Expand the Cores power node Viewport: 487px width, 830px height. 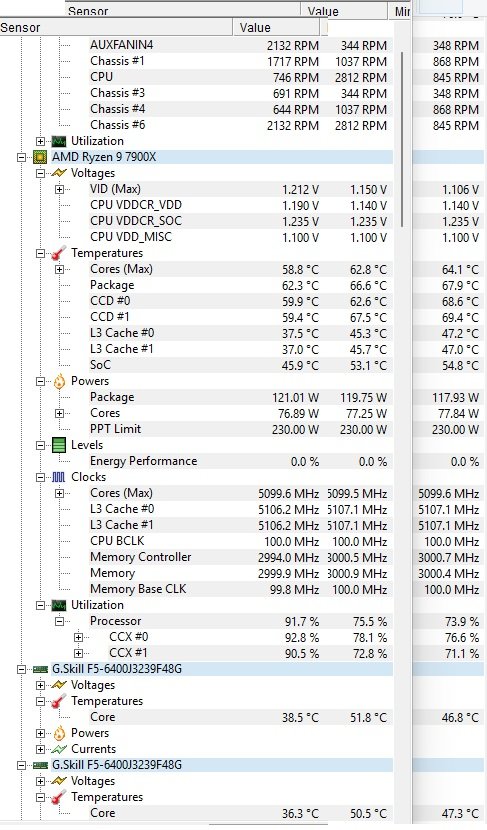[60, 413]
